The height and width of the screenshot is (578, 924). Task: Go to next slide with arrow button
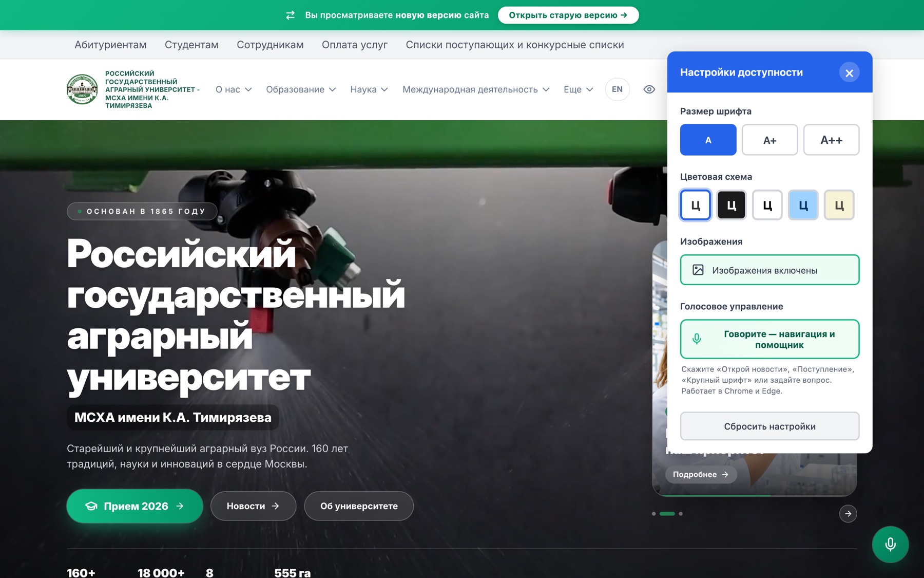point(848,513)
